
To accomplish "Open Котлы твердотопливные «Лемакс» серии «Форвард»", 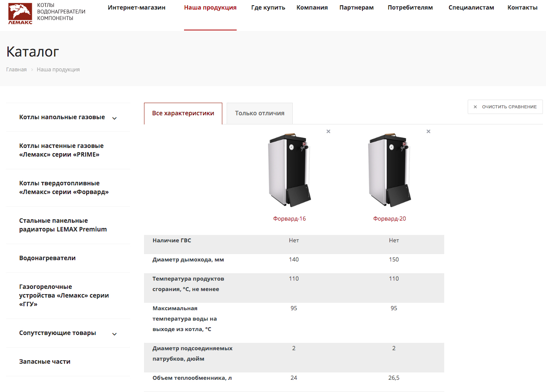I will [64, 188].
